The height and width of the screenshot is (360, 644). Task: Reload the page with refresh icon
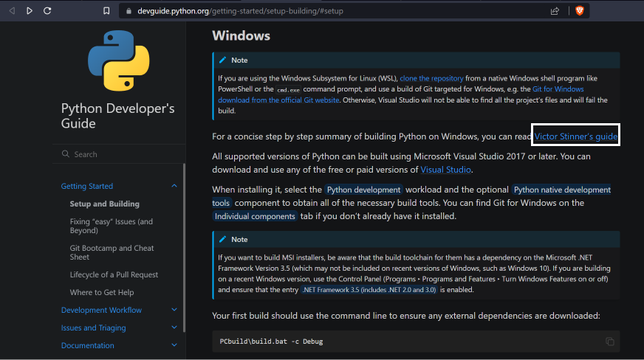(x=47, y=10)
